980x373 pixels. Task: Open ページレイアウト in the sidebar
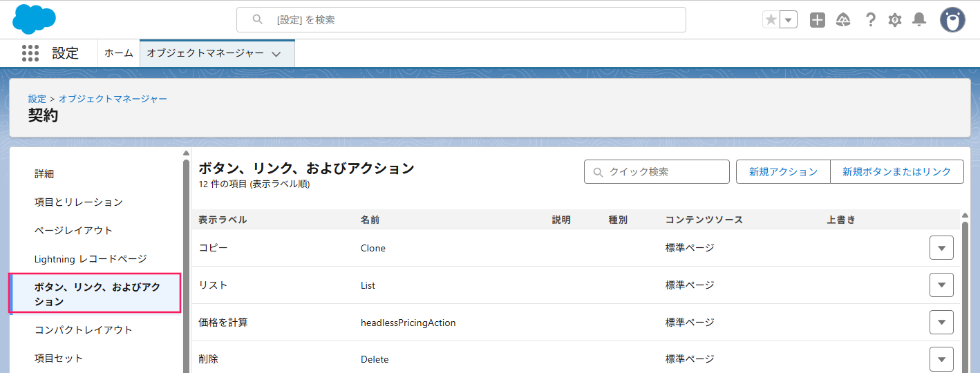click(x=73, y=230)
